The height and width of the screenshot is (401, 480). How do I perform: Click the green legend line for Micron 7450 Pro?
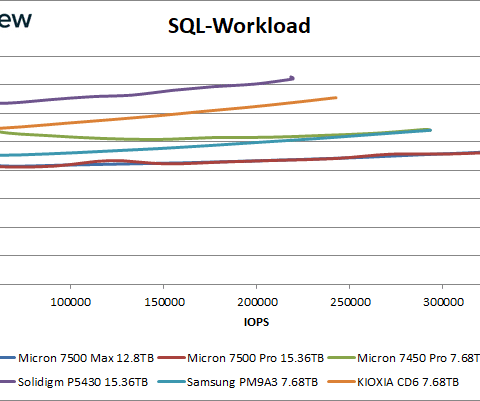342,358
